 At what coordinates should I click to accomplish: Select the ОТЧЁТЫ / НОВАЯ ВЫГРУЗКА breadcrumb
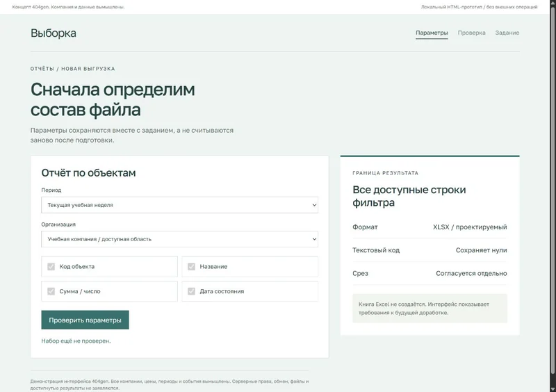(x=73, y=69)
